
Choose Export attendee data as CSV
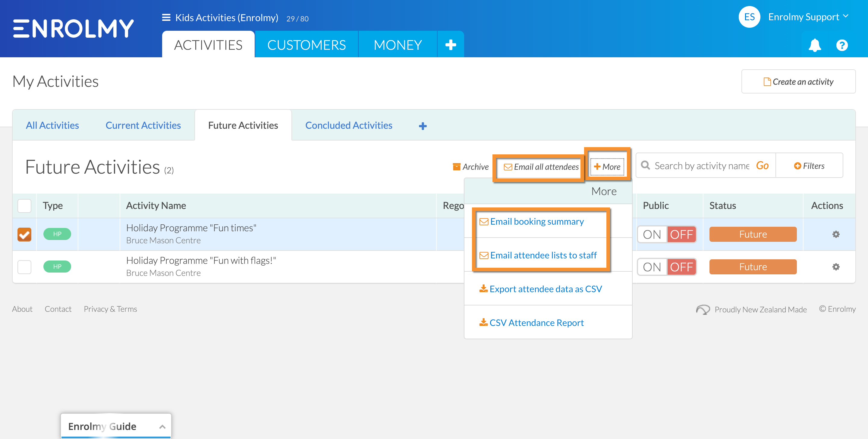540,289
